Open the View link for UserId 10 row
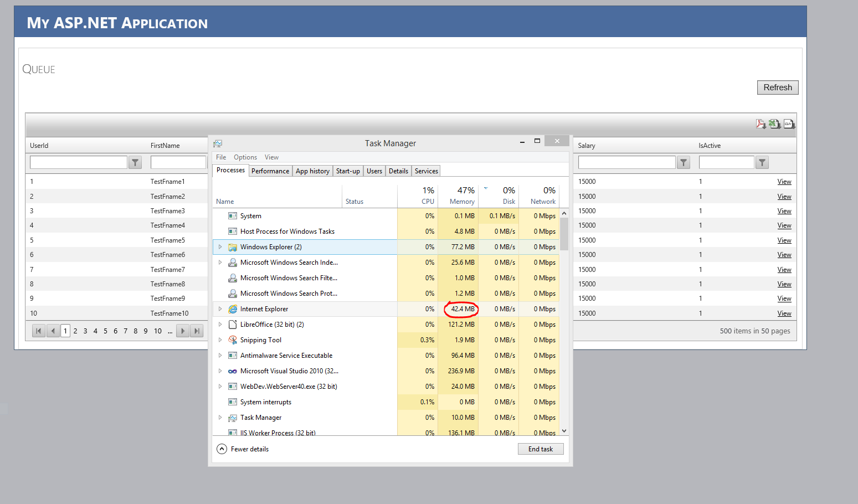The image size is (858, 504). 784,313
